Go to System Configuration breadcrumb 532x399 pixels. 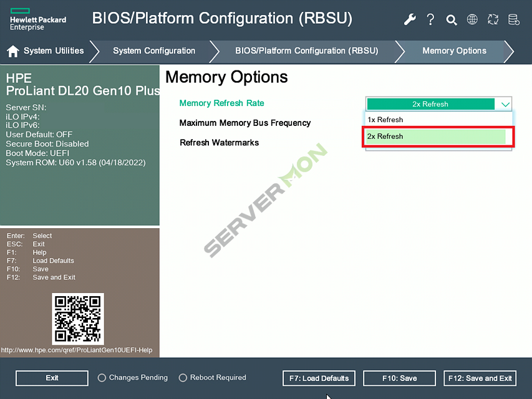tap(154, 51)
